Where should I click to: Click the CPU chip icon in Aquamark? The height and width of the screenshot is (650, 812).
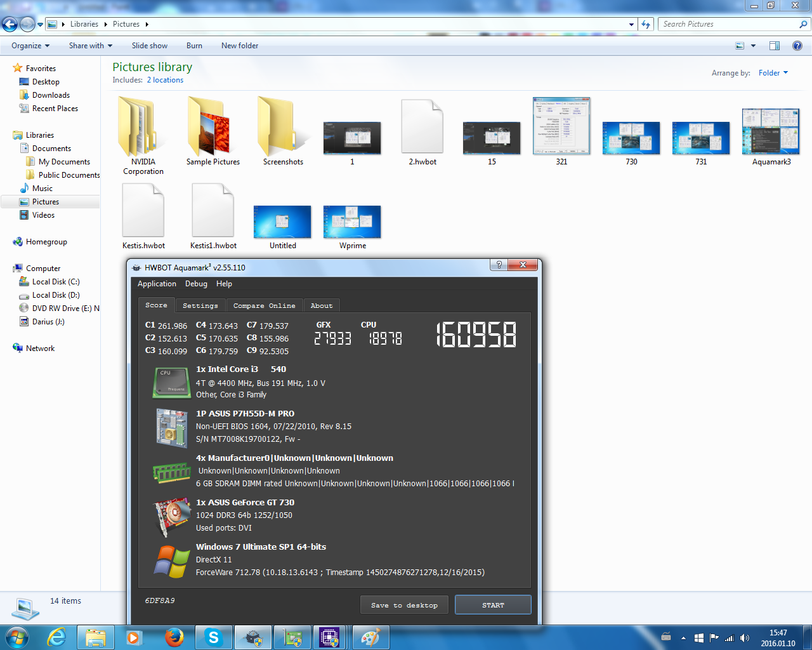coord(171,382)
